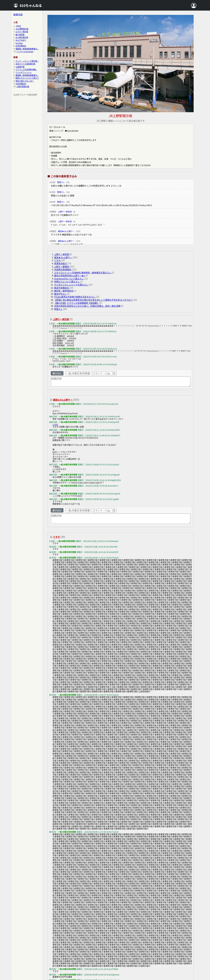The width and height of the screenshot is (210, 980).
Task: Open 匿名化技術研究省in上野ケー★1 thread link
Action: pyautogui.click(x=70, y=276)
